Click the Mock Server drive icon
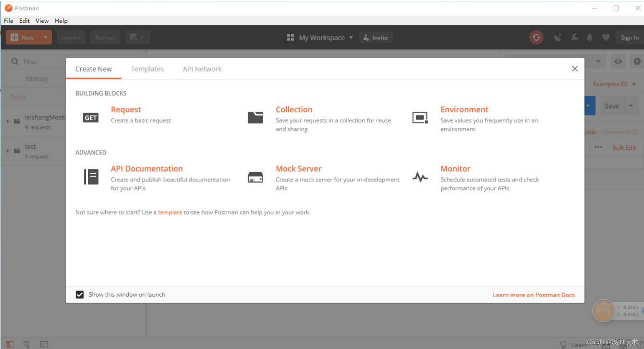Viewport: 644px width, 349px height. pyautogui.click(x=255, y=177)
